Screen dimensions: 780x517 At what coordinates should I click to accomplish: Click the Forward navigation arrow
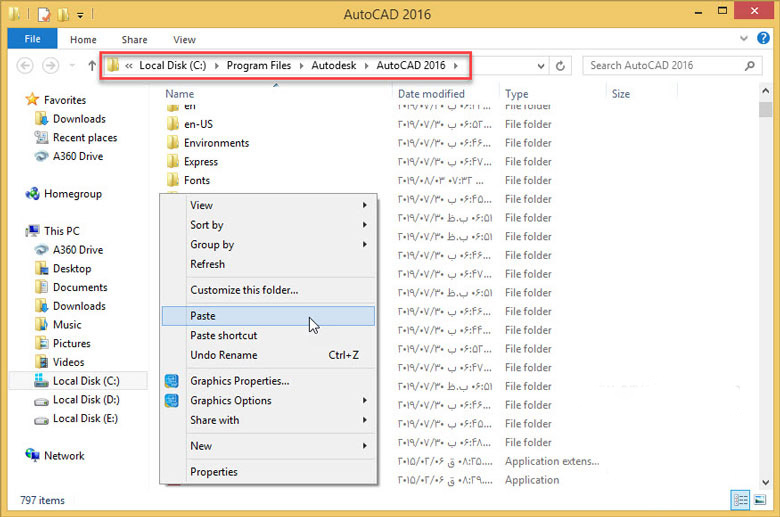pyautogui.click(x=50, y=66)
